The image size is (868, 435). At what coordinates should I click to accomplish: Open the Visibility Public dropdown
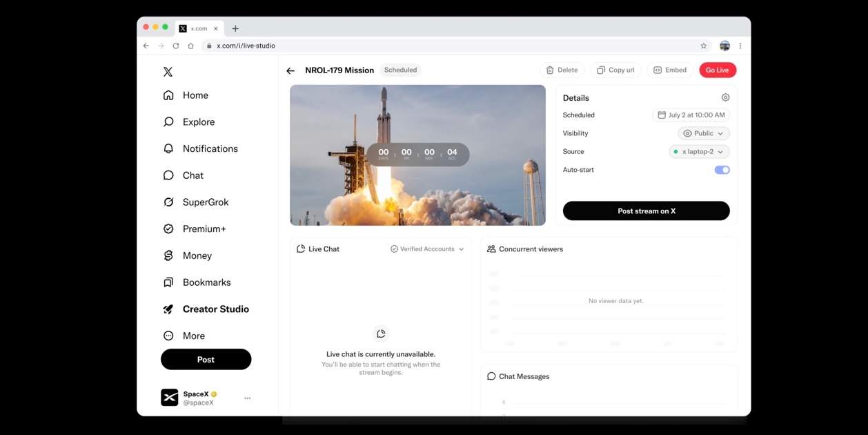click(x=703, y=133)
